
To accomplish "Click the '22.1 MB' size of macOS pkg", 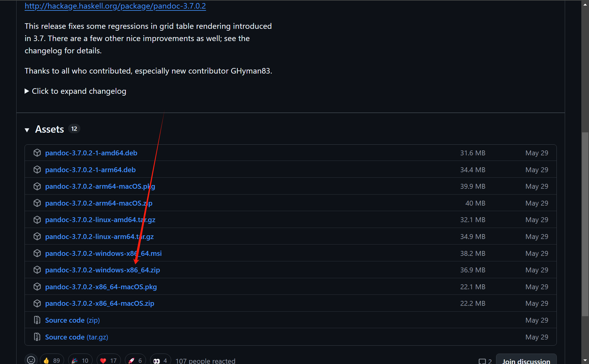I will [x=473, y=287].
